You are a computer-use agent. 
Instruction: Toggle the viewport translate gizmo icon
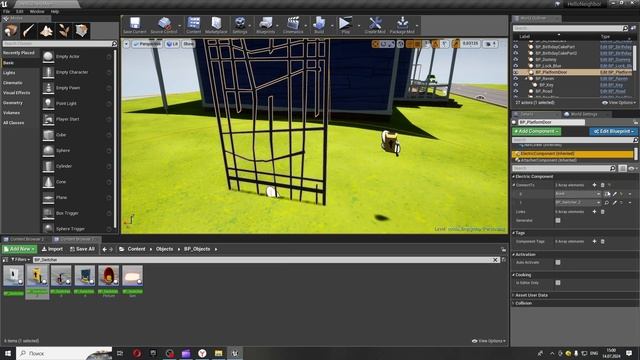[x=376, y=44]
